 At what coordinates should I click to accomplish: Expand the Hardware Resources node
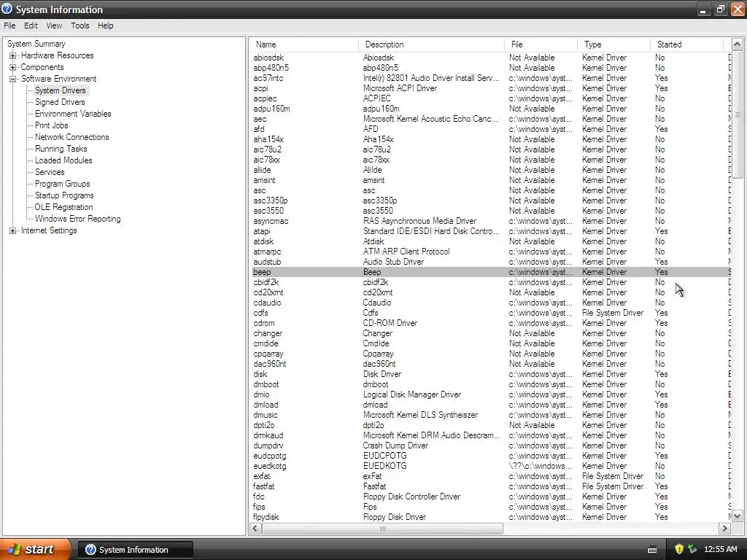tap(13, 55)
